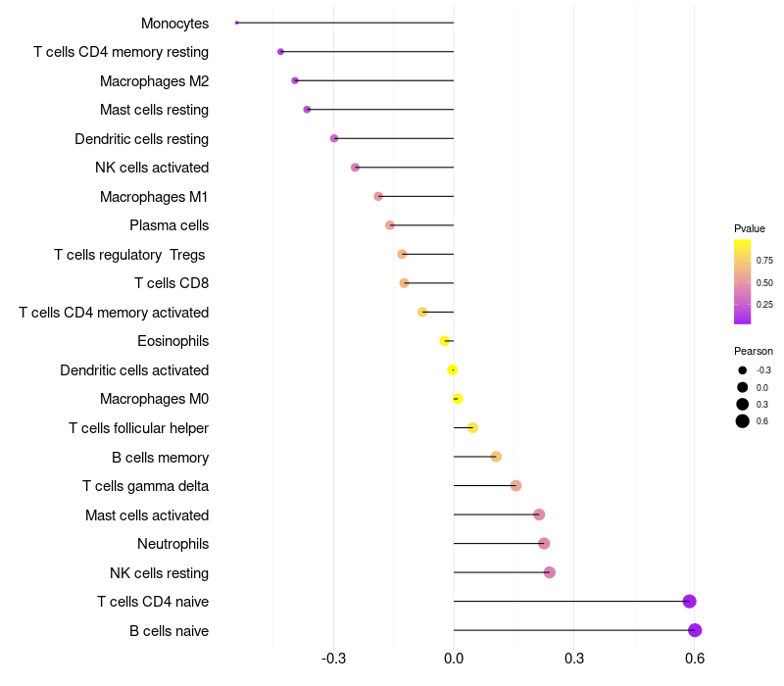This screenshot has width=784, height=686.
Task: Click the Pearson 0.3 legend circle
Action: [743, 405]
